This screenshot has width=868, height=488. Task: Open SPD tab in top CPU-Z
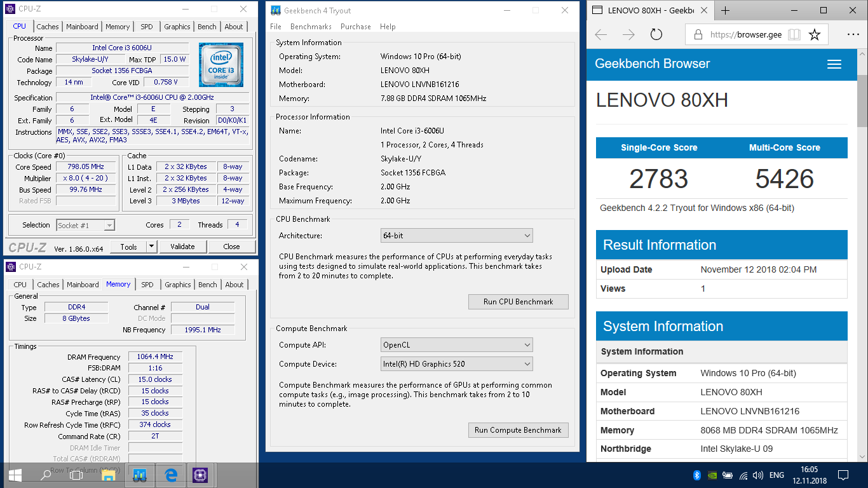click(147, 27)
